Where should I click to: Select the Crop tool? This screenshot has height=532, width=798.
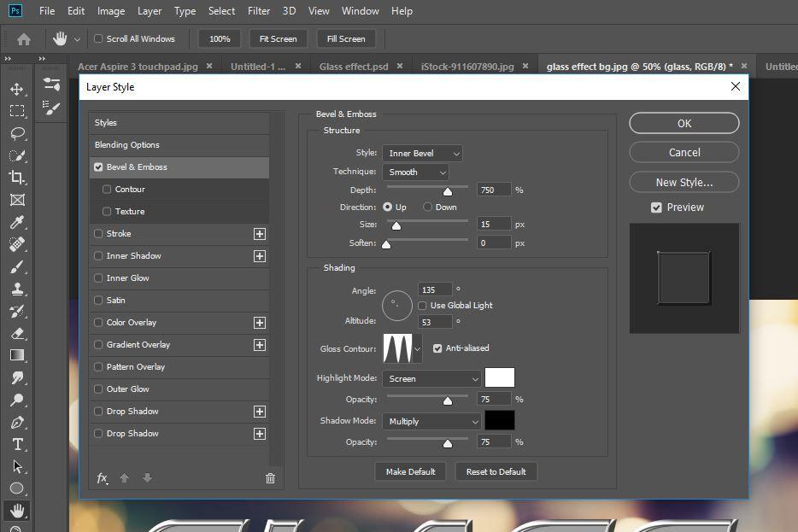[x=17, y=178]
